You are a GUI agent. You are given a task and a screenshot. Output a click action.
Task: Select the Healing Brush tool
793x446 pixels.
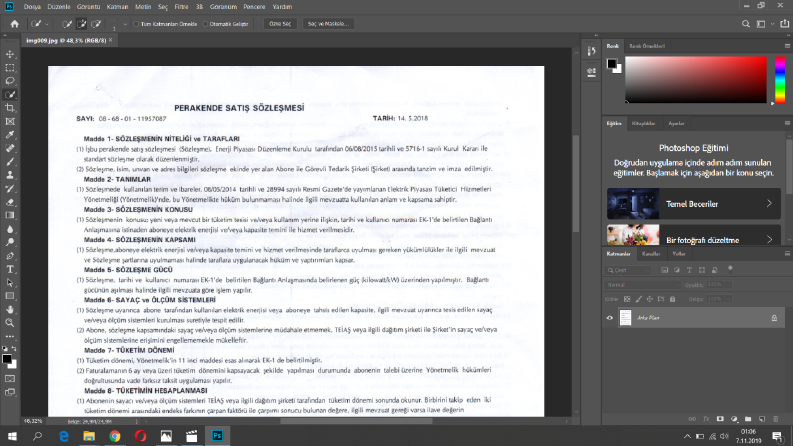pyautogui.click(x=10, y=148)
